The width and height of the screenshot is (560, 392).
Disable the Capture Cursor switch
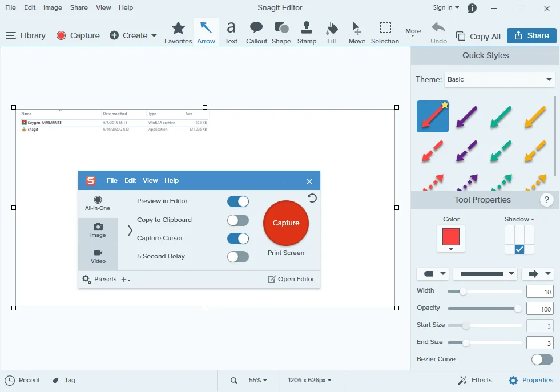tap(238, 239)
